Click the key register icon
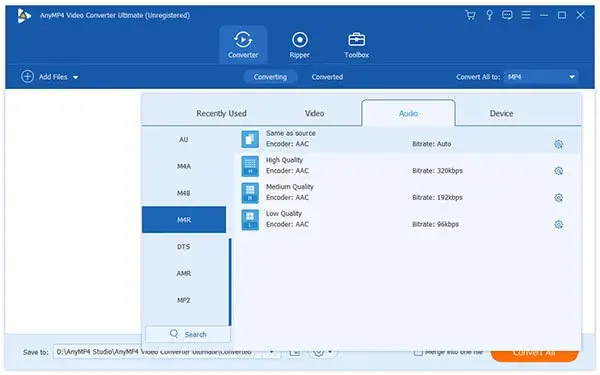This screenshot has height=375, width=600. coord(489,15)
